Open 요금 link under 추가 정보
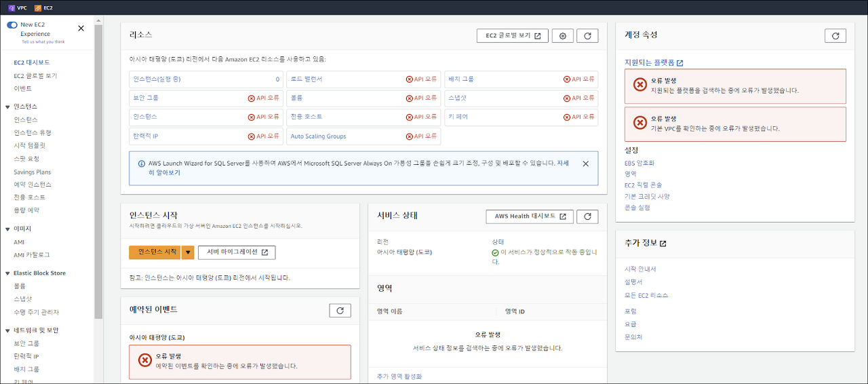Screen dimensions: 868x384 point(631,324)
